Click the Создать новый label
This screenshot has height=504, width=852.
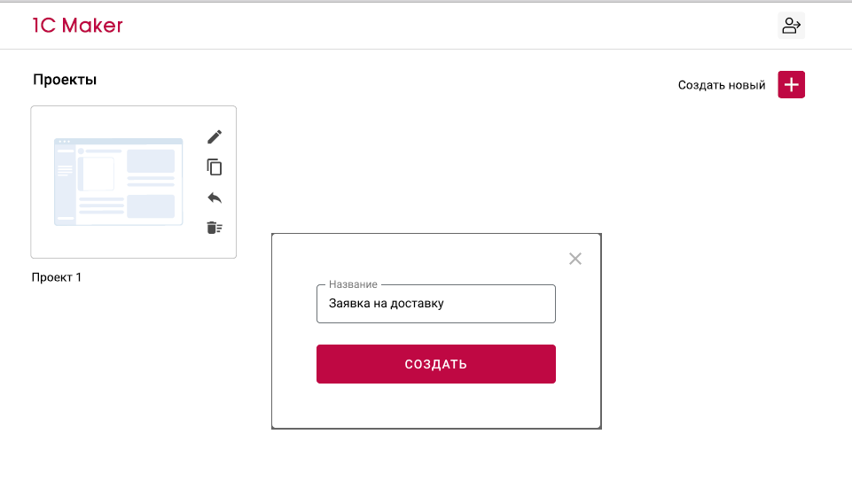(x=722, y=85)
